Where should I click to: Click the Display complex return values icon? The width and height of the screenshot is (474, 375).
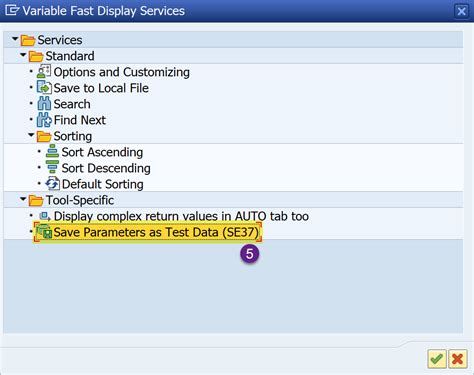pyautogui.click(x=44, y=216)
